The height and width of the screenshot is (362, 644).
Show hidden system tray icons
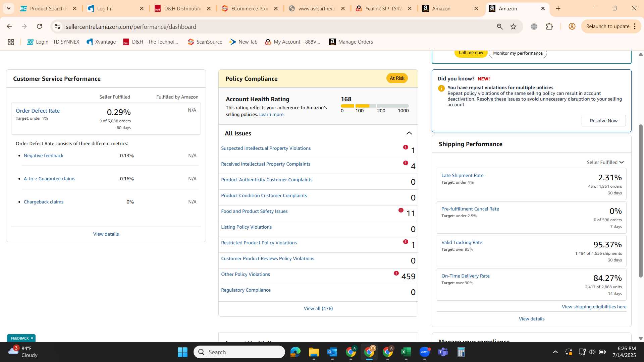555,352
